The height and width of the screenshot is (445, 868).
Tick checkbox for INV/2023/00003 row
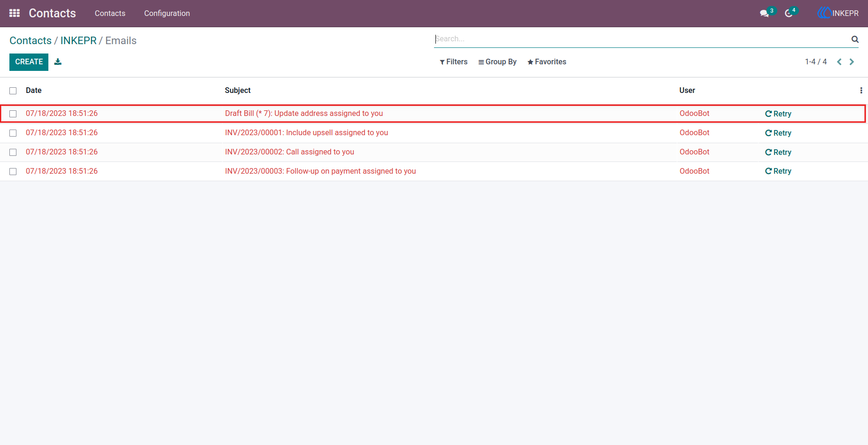tap(13, 171)
